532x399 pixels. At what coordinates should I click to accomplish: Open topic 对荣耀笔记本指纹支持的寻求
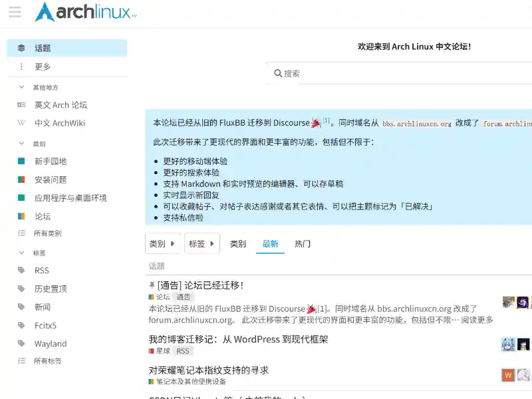[x=209, y=370]
